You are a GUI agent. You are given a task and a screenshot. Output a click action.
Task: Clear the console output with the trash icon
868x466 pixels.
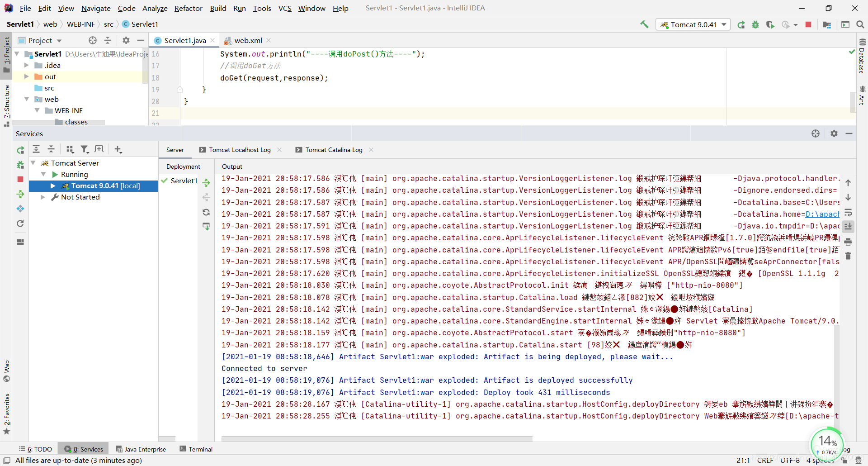point(848,256)
